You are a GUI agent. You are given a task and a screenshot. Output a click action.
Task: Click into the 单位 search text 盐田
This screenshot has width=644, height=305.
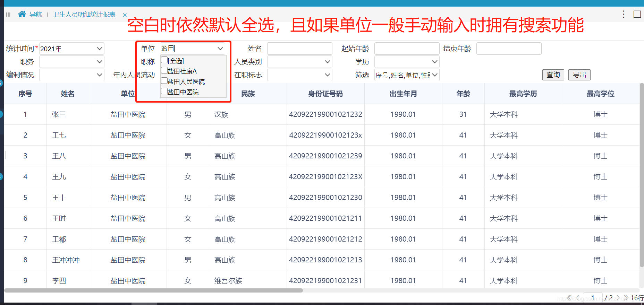[x=168, y=49]
